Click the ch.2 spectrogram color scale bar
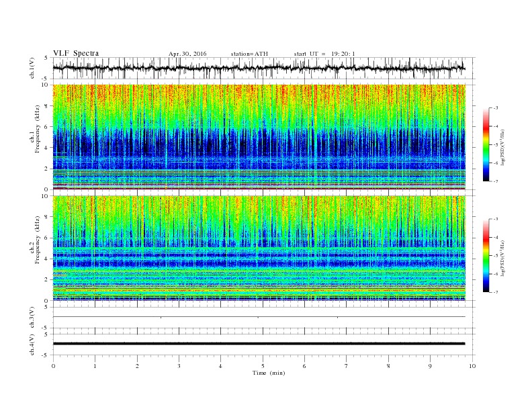The height and width of the screenshot is (411, 532). click(x=486, y=256)
